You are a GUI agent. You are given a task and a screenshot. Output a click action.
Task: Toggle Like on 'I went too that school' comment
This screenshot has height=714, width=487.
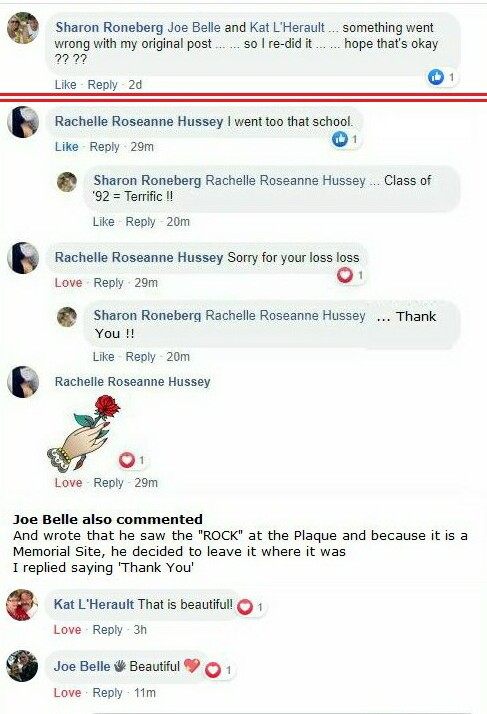point(67,147)
